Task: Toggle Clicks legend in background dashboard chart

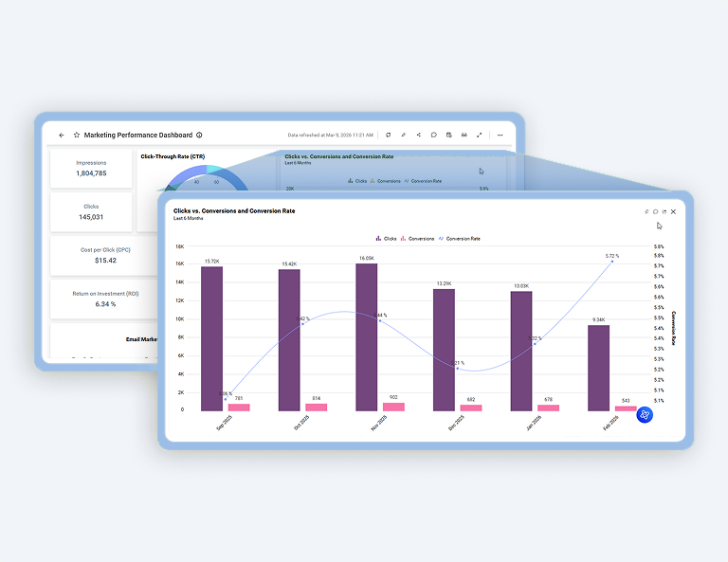Action: (357, 181)
